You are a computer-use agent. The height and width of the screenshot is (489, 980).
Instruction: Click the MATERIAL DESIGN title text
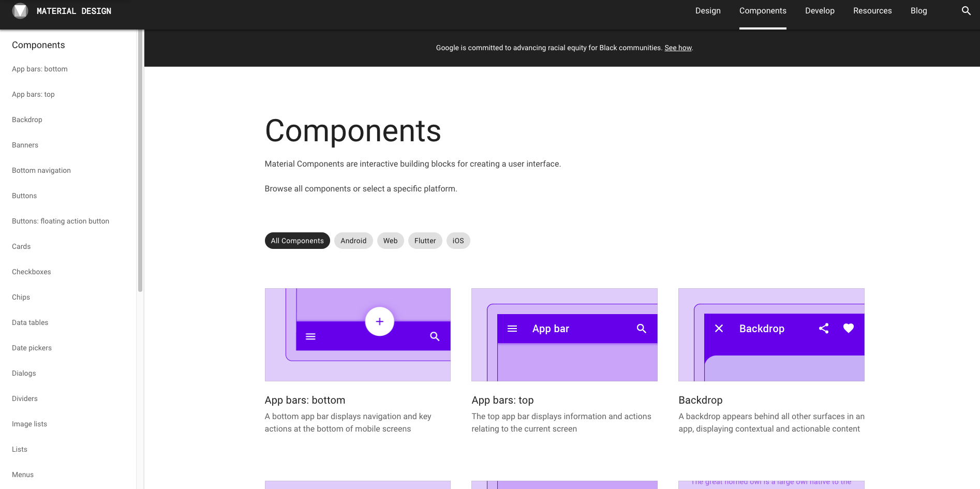[74, 11]
